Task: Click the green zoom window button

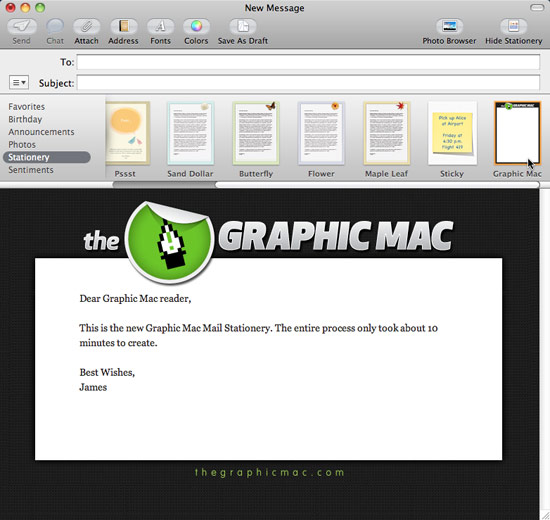Action: point(40,7)
